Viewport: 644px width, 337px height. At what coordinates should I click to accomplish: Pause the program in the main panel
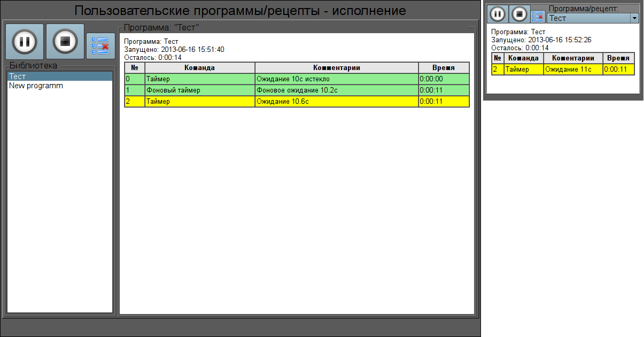point(25,42)
